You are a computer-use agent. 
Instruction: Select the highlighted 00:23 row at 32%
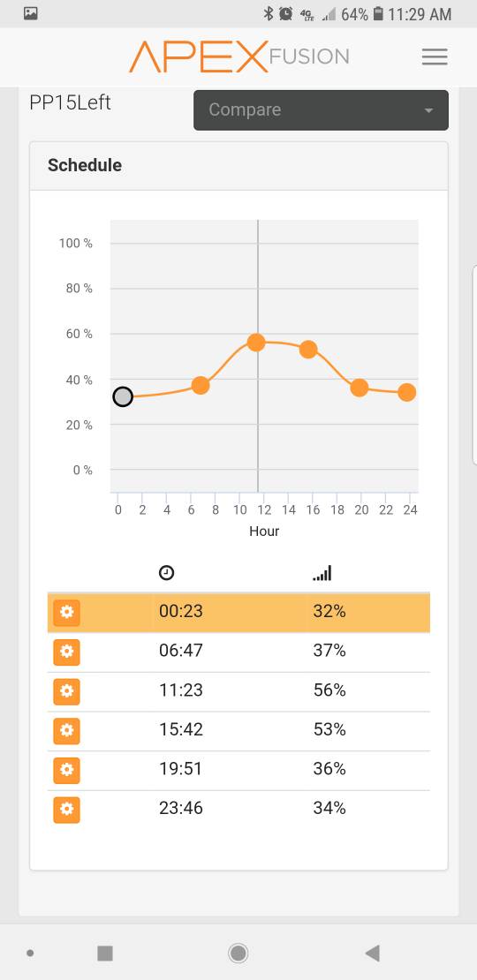(238, 612)
